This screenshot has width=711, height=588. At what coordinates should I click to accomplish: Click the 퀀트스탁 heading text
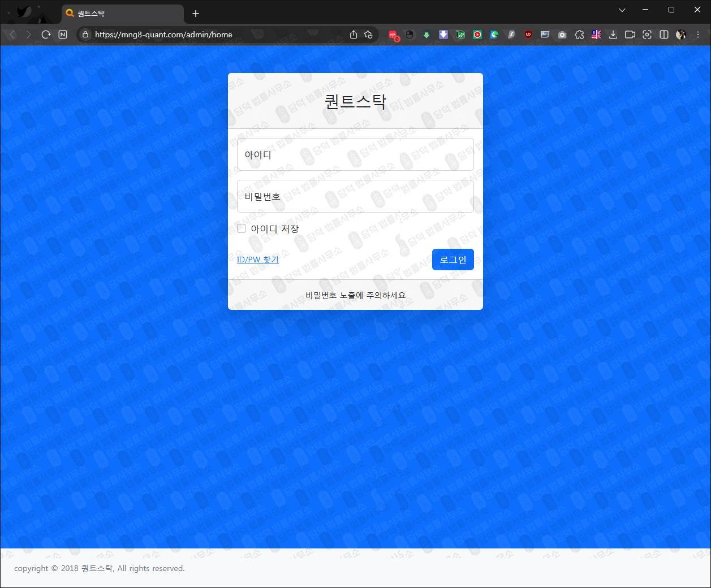(355, 101)
